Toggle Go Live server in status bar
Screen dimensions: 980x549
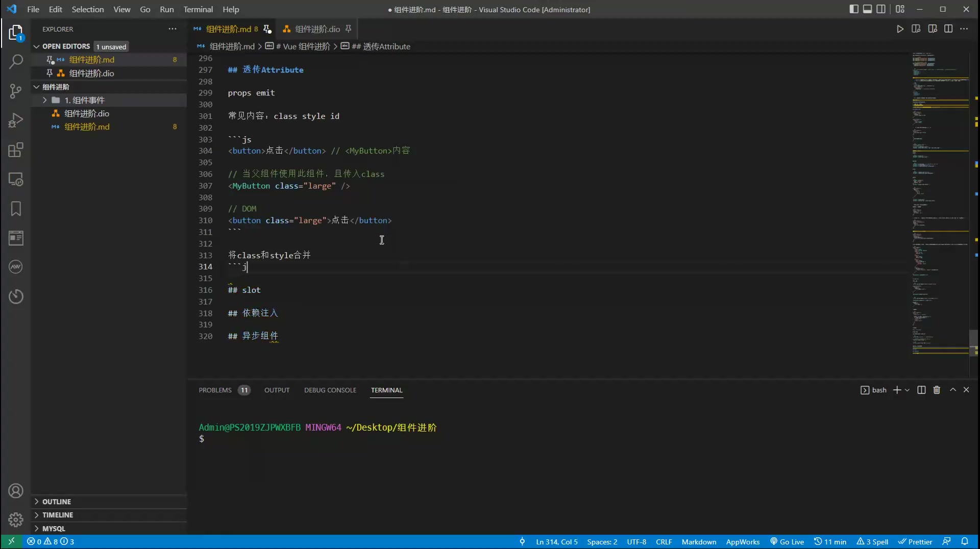(x=787, y=541)
